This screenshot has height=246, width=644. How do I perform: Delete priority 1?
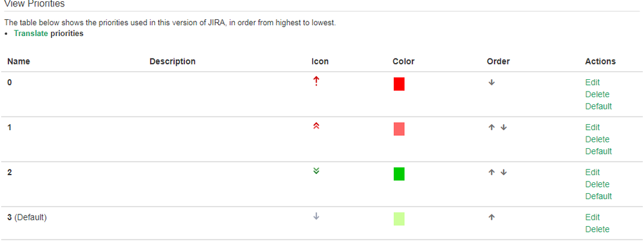click(x=597, y=139)
